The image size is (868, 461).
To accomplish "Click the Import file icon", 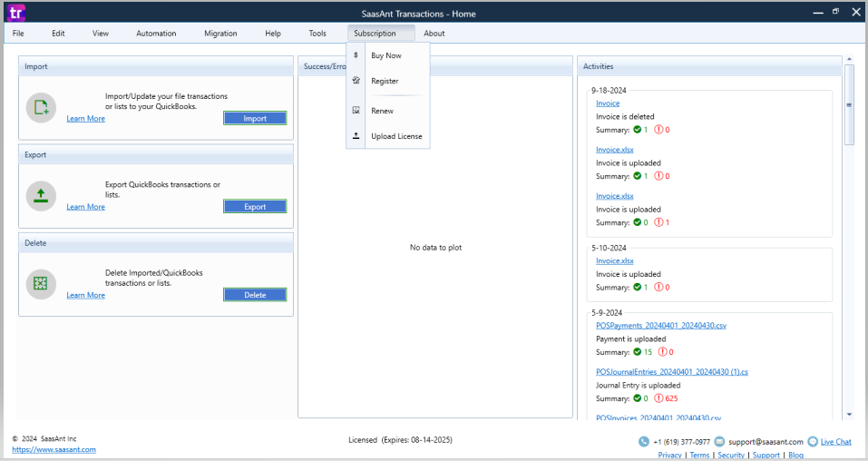I will tap(41, 107).
